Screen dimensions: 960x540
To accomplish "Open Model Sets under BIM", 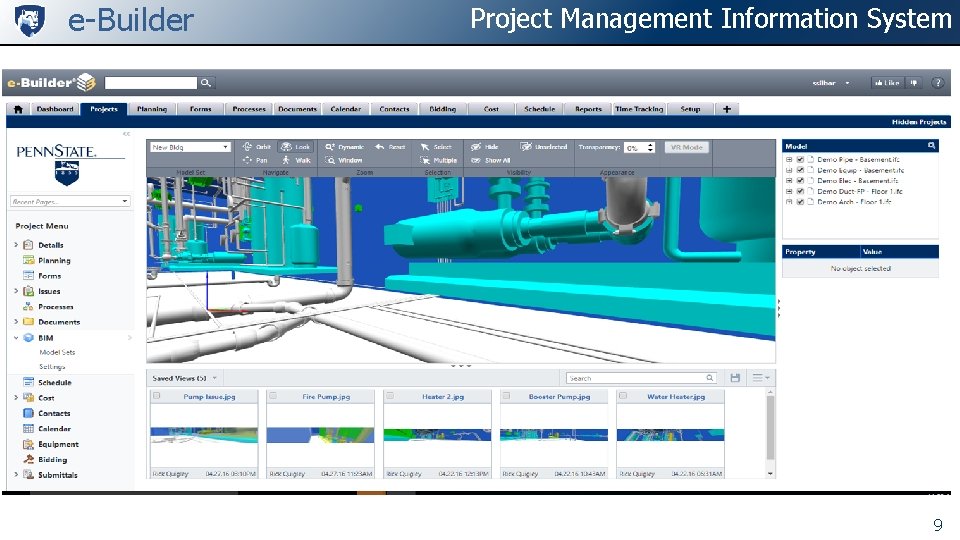I will coord(57,352).
